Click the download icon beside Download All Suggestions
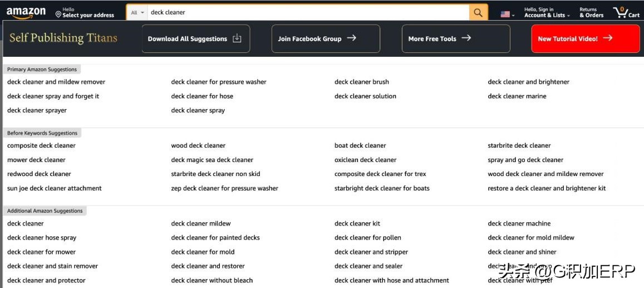Viewport: 644px width, 288px height. point(237,38)
